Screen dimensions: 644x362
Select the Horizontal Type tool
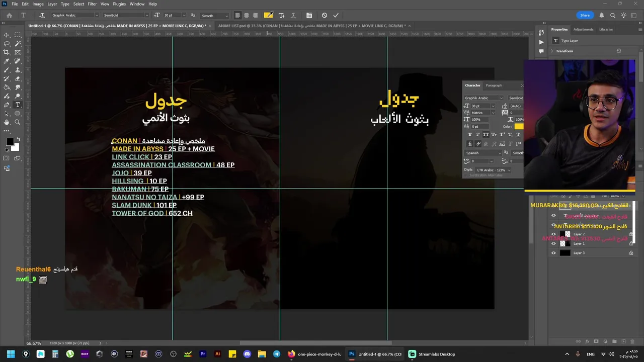18,105
